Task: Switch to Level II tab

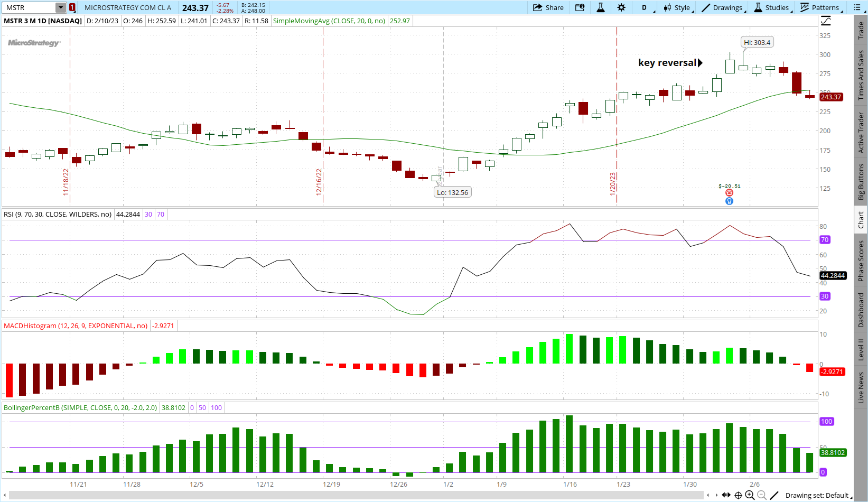Action: [861, 349]
